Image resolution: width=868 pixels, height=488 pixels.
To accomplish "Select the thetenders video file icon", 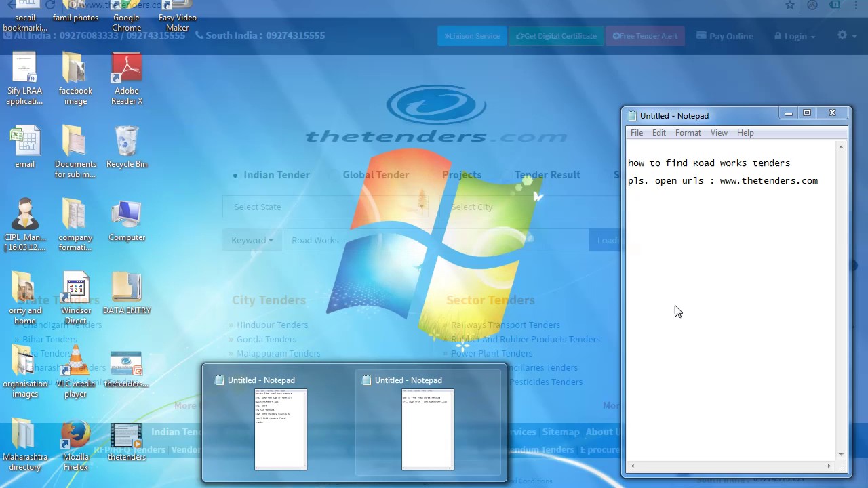I will [x=127, y=442].
